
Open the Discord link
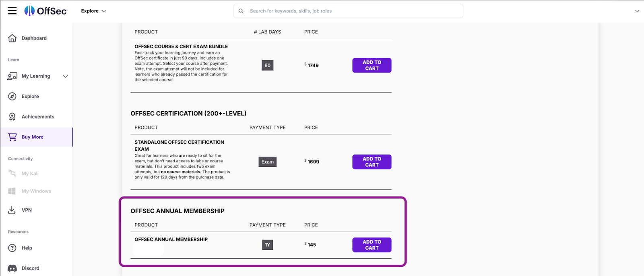coord(31,268)
